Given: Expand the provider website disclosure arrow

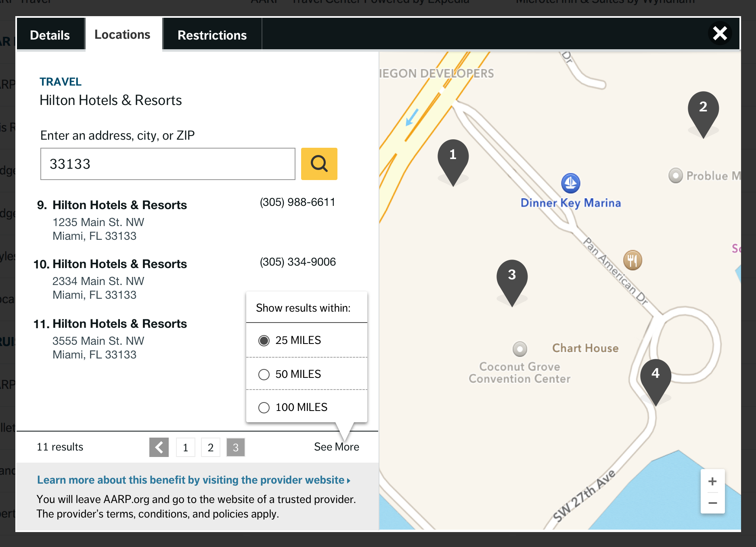Looking at the screenshot, I should pyautogui.click(x=348, y=480).
